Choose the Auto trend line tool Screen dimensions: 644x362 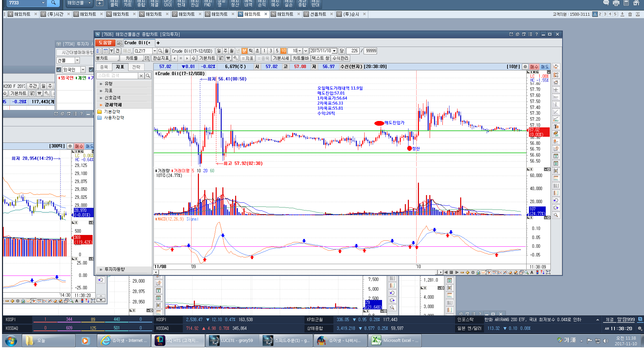(x=556, y=119)
